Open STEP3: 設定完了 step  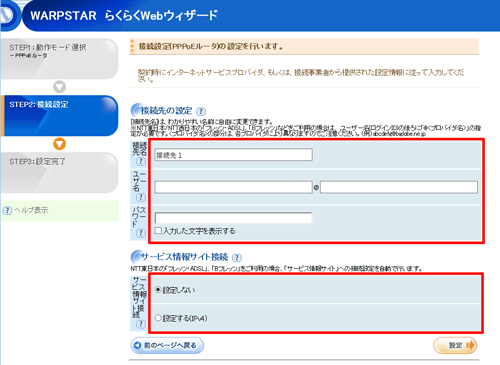[59, 173]
